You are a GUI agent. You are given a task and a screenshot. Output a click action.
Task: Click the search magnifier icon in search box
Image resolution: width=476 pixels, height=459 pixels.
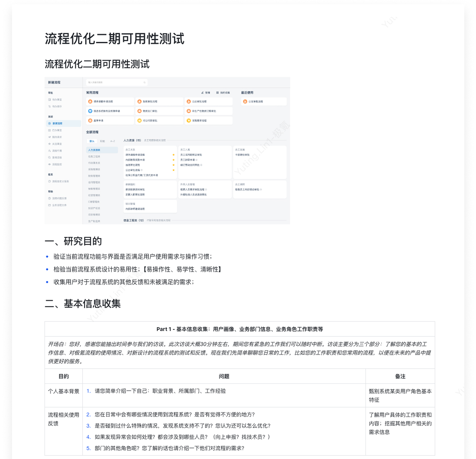[145, 82]
